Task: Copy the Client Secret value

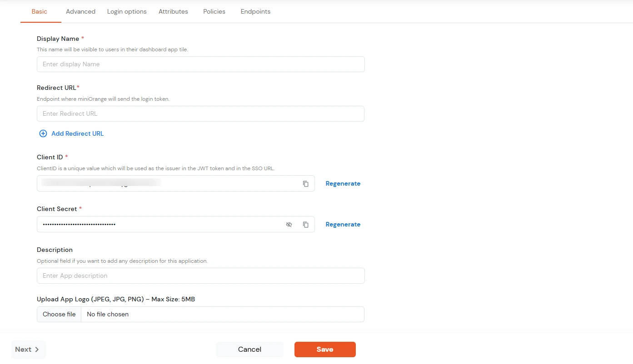Action: [305, 224]
